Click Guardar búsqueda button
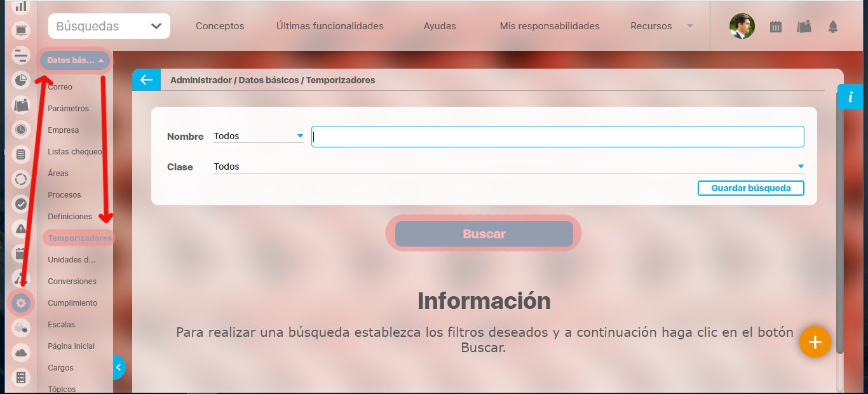The image size is (868, 394). click(x=750, y=188)
